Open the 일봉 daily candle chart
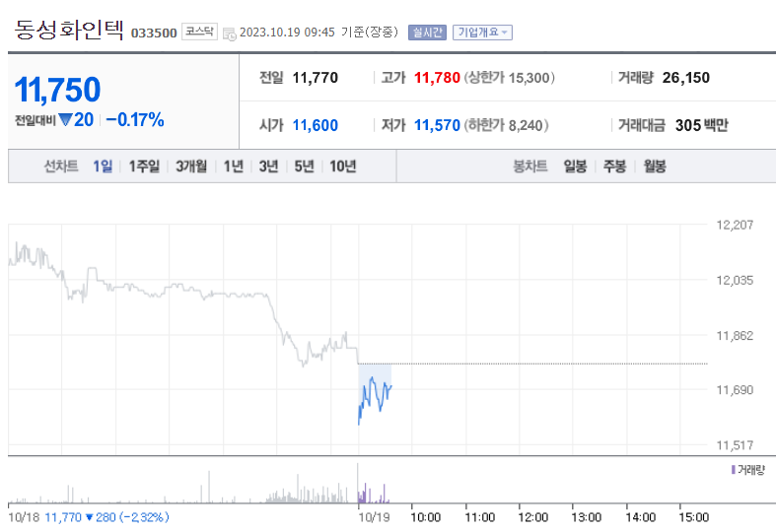Screen dimensions: 776x532 575,166
